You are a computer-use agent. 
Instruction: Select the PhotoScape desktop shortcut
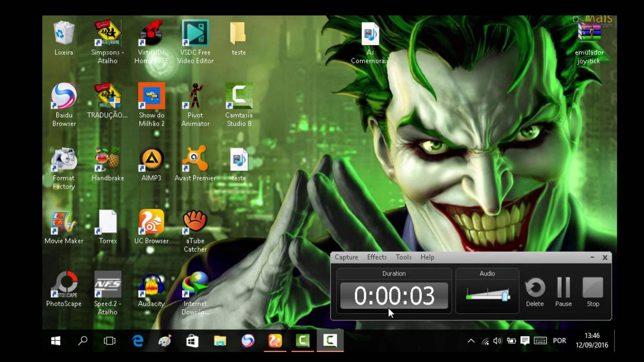[x=64, y=289]
